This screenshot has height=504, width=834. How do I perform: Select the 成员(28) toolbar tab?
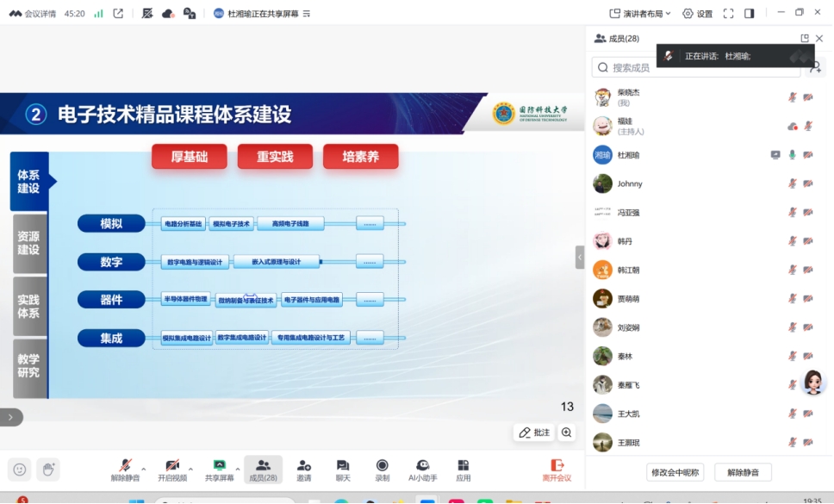pyautogui.click(x=263, y=470)
